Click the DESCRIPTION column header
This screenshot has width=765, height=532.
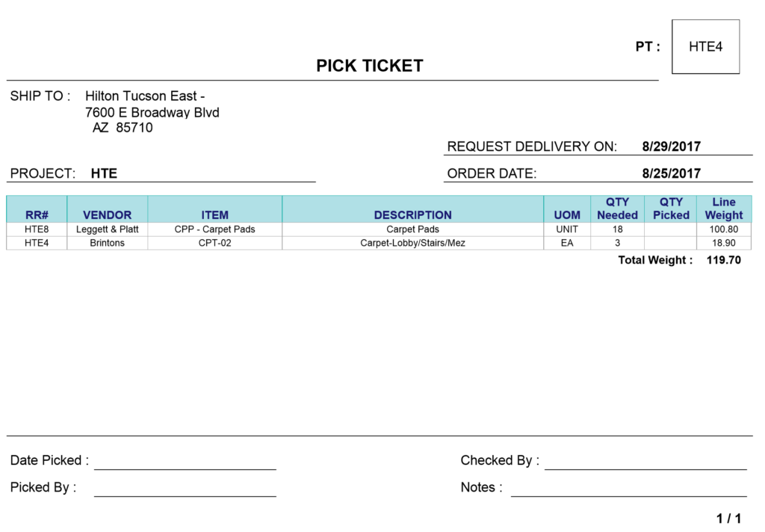pos(412,209)
